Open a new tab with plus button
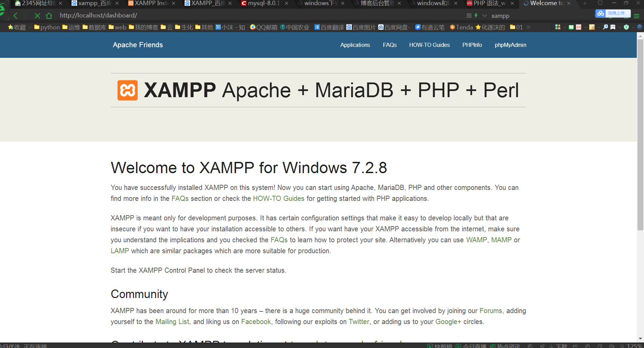Image resolution: width=644 pixels, height=348 pixels. point(585,3)
